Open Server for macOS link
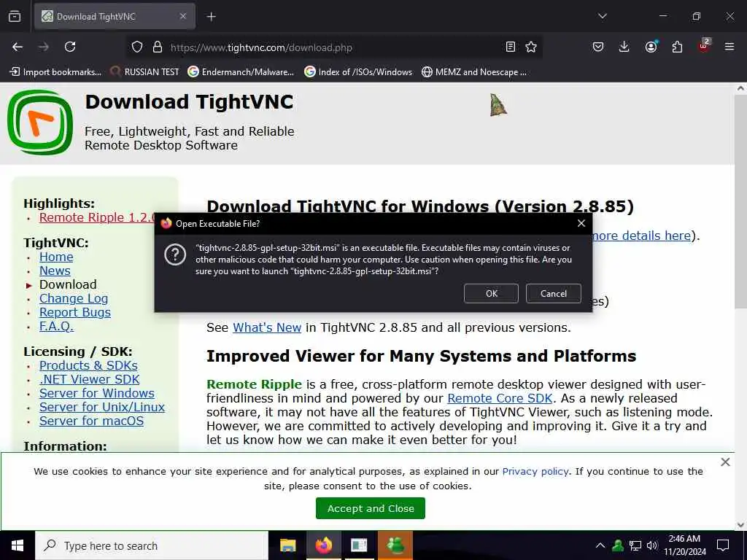This screenshot has height=560, width=747. click(x=91, y=421)
